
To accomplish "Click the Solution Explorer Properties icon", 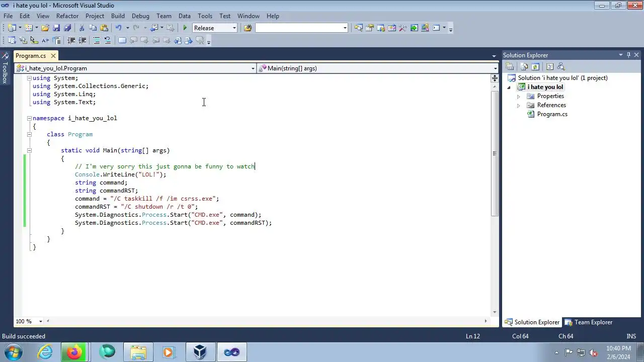I will (510, 66).
